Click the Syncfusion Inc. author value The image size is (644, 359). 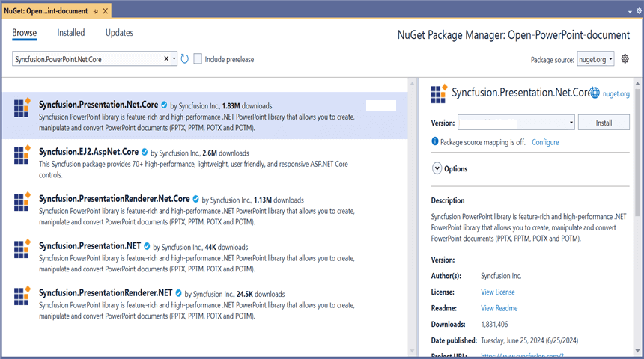point(501,276)
